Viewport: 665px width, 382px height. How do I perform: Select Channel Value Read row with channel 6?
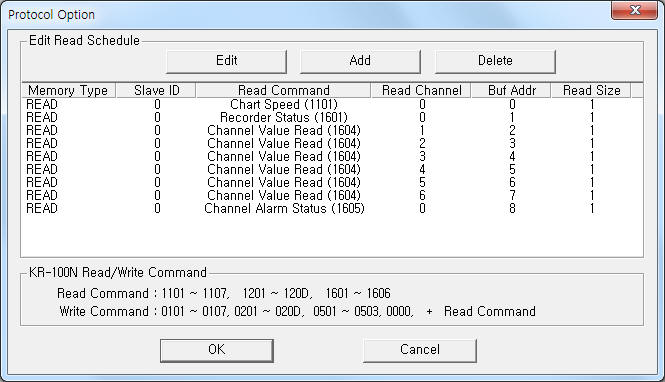[x=332, y=195]
